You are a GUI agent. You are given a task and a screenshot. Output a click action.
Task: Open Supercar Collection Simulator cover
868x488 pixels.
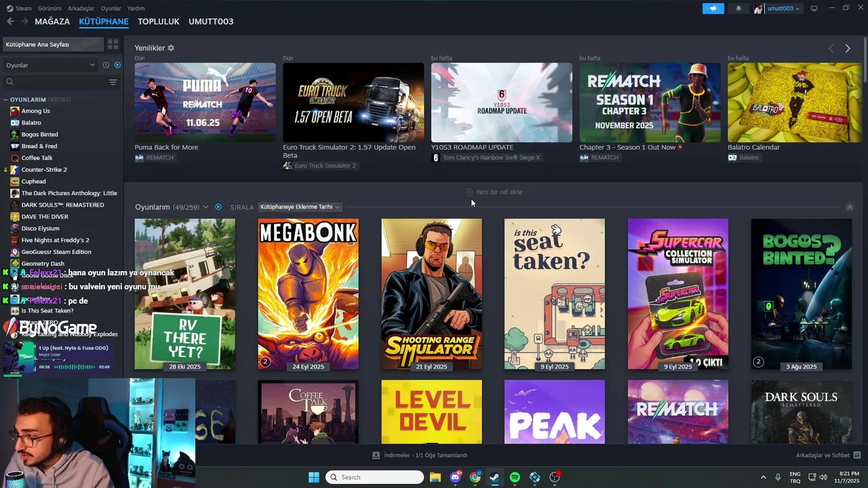(x=678, y=294)
